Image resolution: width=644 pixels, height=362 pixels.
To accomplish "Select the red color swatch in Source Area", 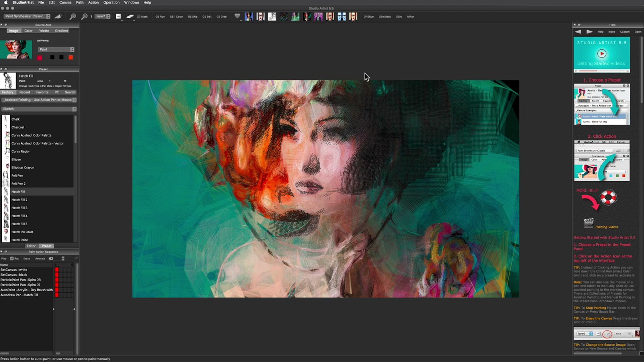I will pyautogui.click(x=40, y=58).
